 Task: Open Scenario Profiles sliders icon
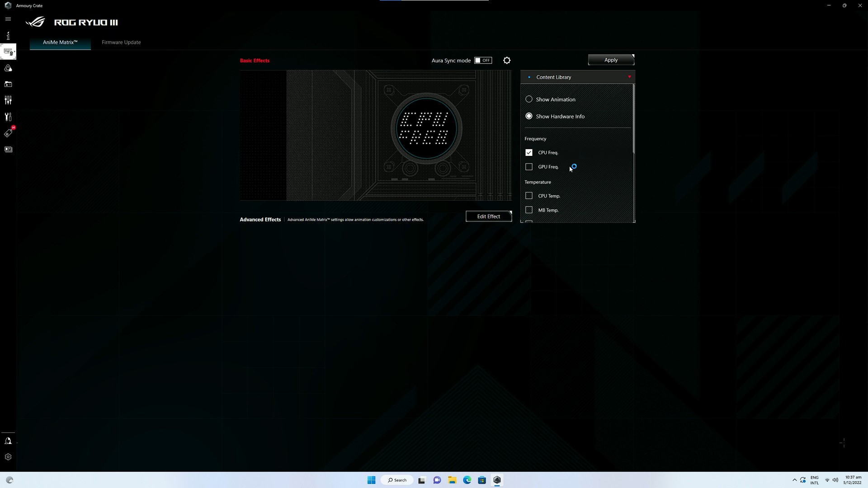pyautogui.click(x=8, y=100)
